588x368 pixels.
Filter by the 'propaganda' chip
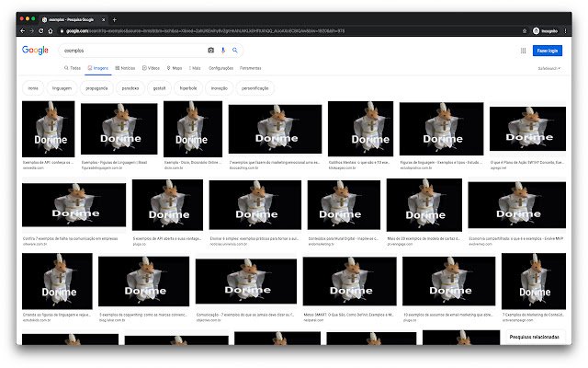[96, 88]
